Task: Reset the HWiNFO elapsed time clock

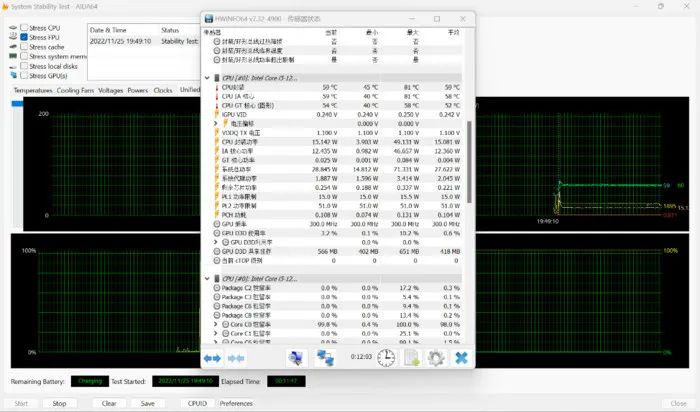Action: (x=385, y=358)
